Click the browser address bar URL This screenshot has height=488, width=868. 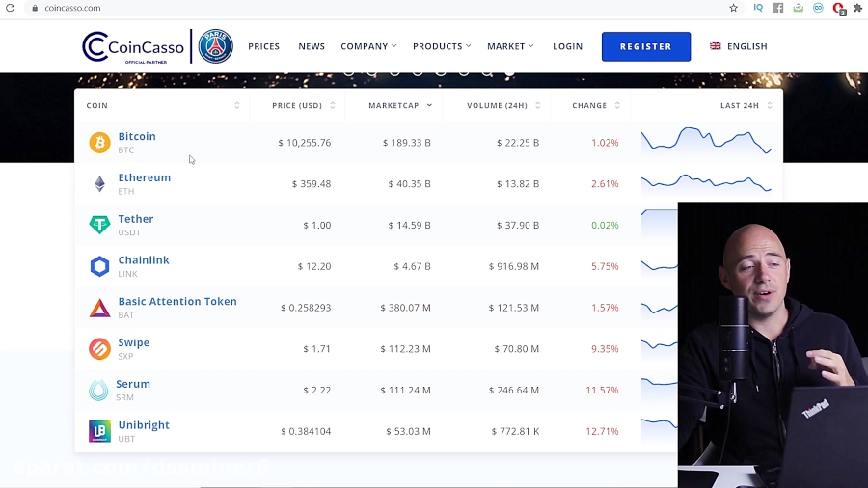(72, 9)
